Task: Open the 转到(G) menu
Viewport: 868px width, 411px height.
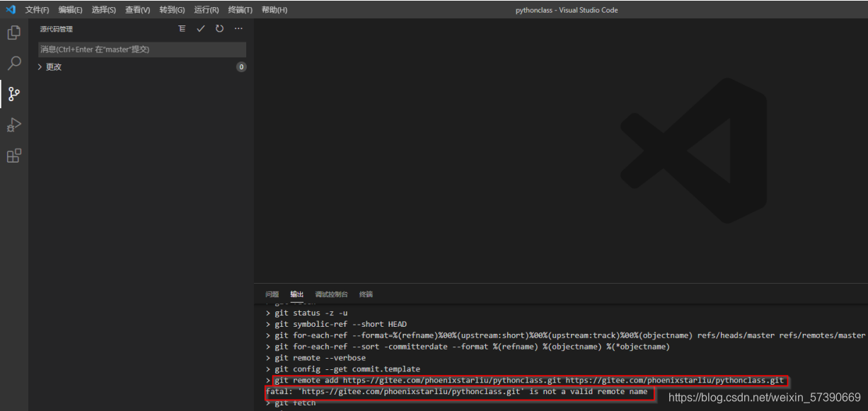Action: (x=173, y=10)
